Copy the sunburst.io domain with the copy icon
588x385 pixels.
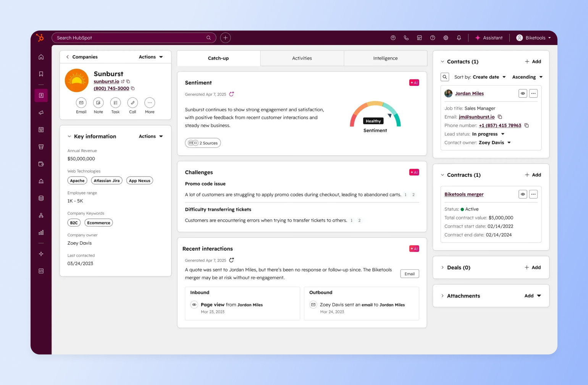point(128,81)
